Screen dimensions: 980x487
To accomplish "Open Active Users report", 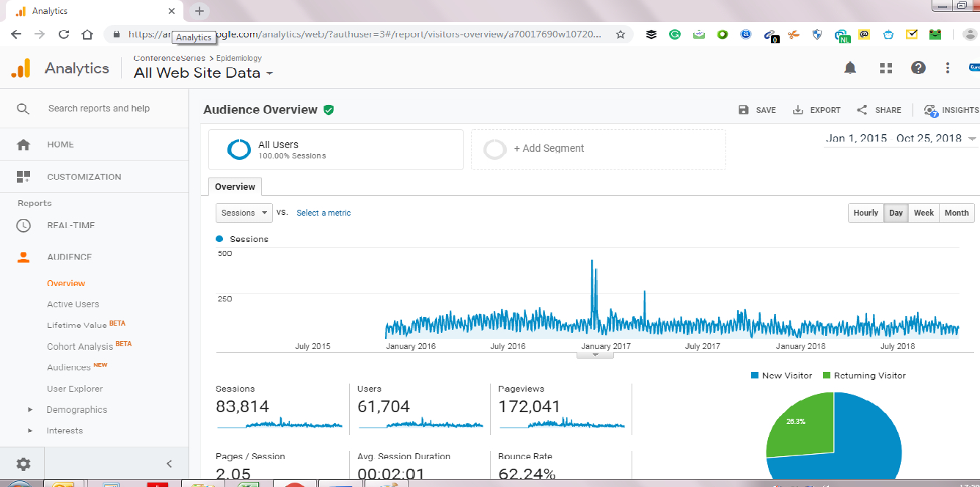I will tap(73, 304).
